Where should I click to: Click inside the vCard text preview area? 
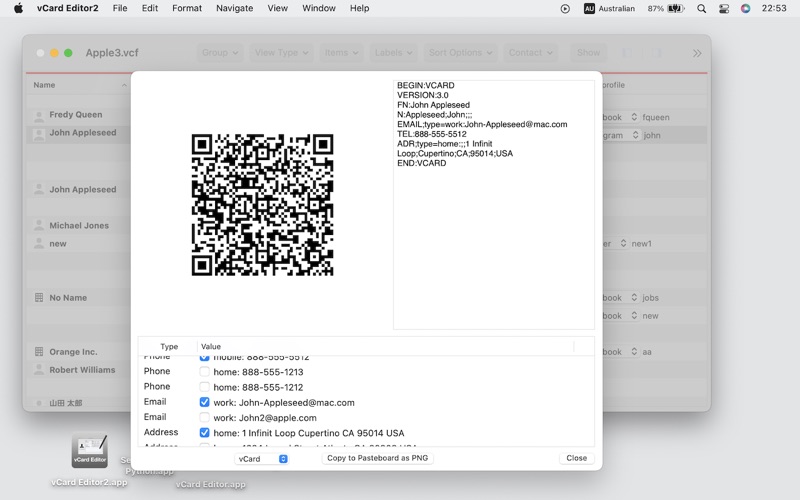pyautogui.click(x=493, y=205)
